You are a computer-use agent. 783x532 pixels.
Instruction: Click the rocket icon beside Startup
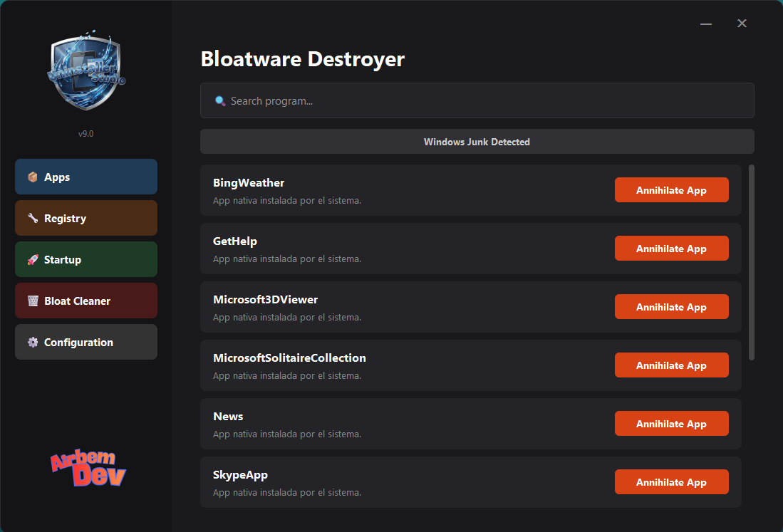pyautogui.click(x=33, y=259)
